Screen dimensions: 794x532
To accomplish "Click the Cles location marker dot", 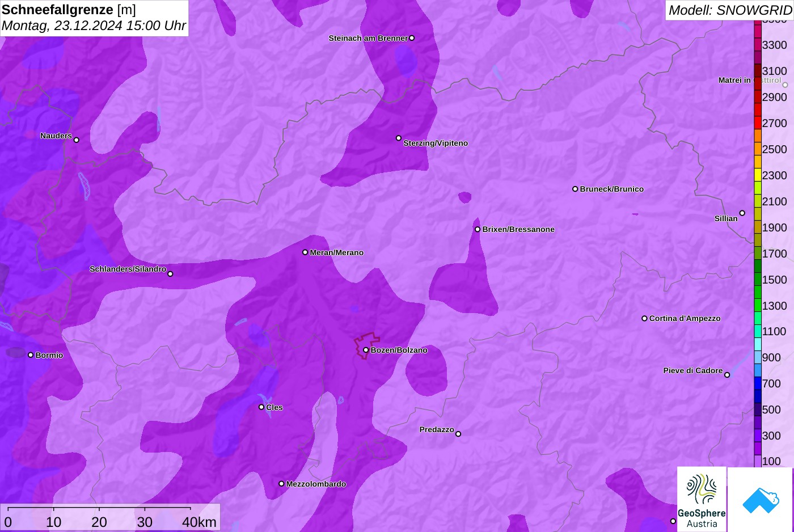I will coord(261,407).
